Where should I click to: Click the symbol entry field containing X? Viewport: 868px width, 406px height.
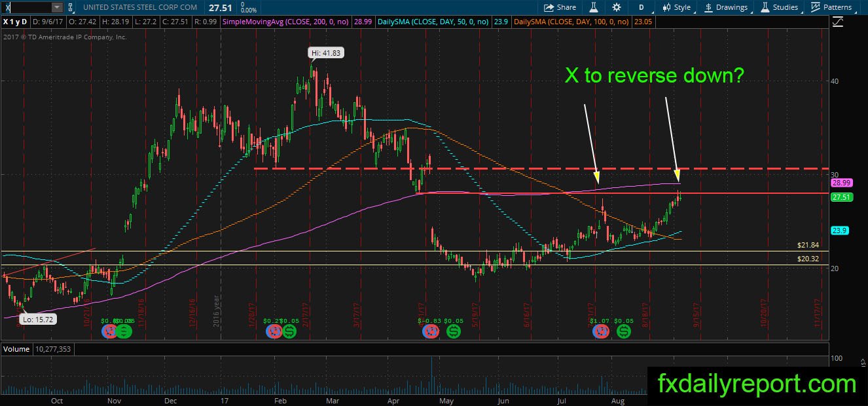(26, 7)
